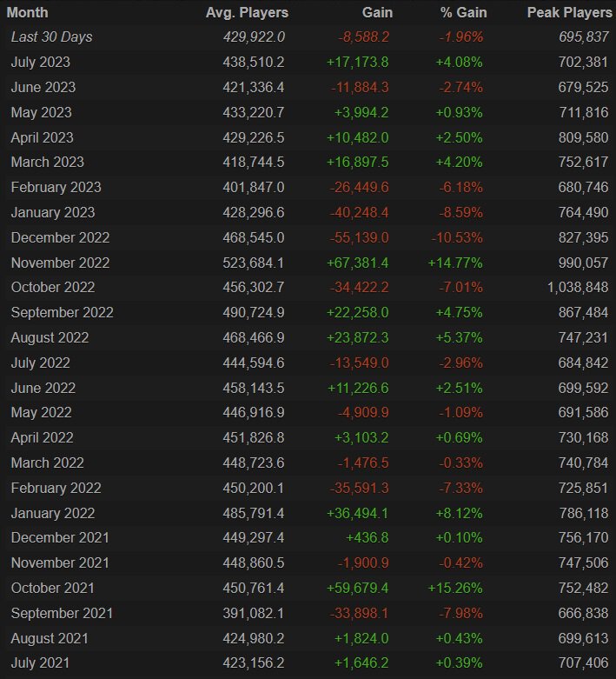Click the gain value +59,679.4
Screen dimensions: 616x679
click(358, 588)
